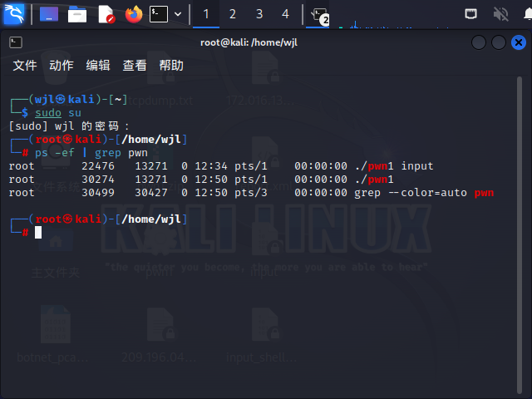Open terminal emulator from the panel
This screenshot has width=532, height=399.
[159, 14]
